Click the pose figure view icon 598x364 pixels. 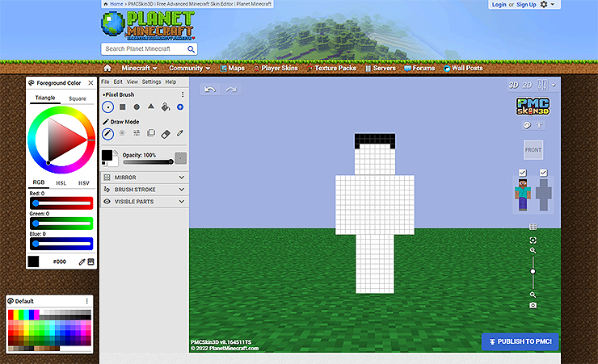(x=539, y=125)
